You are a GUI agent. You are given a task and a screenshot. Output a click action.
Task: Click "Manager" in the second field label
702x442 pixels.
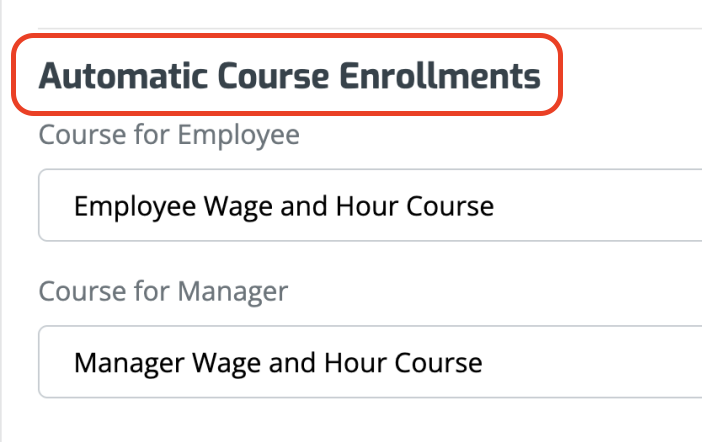(233, 291)
